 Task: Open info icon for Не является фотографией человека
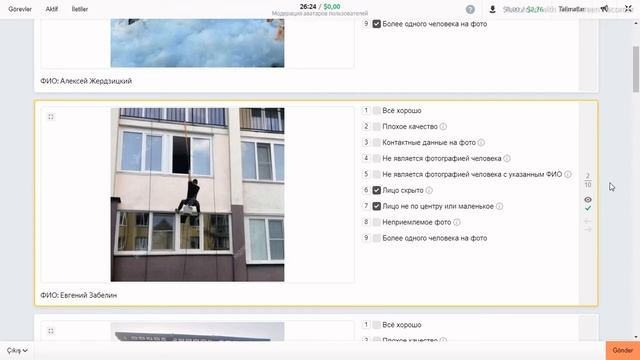[507, 158]
